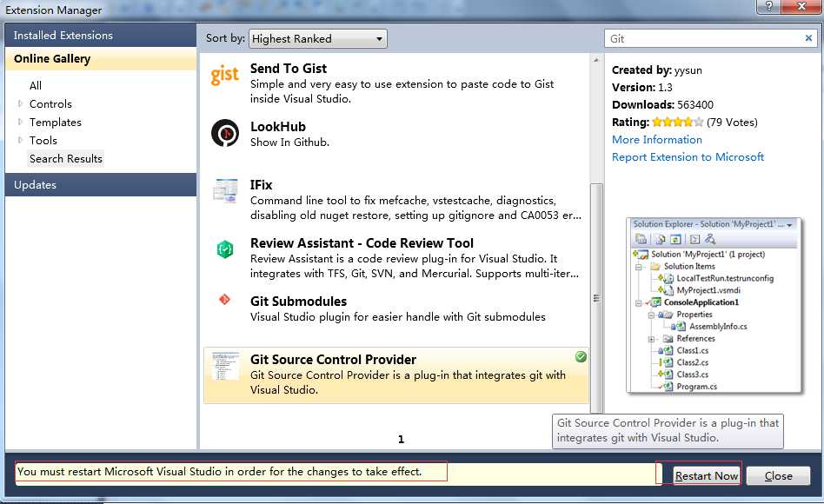
Task: Click the Git search input field
Action: point(704,38)
